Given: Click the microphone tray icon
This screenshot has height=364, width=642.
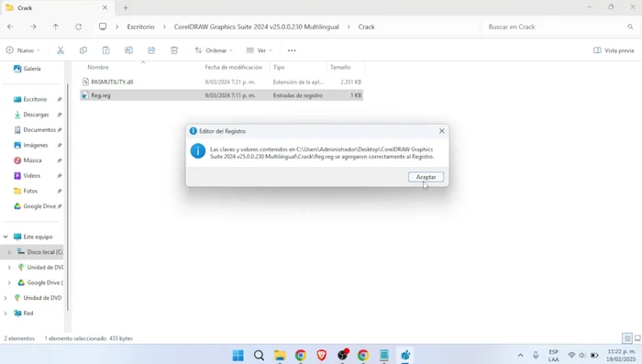Looking at the screenshot, I should point(536,355).
